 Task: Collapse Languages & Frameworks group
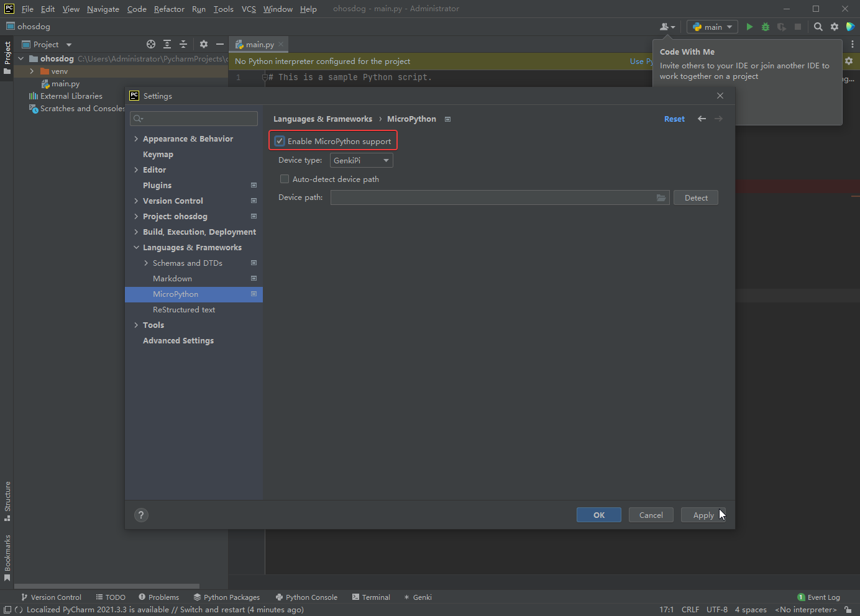(x=136, y=248)
